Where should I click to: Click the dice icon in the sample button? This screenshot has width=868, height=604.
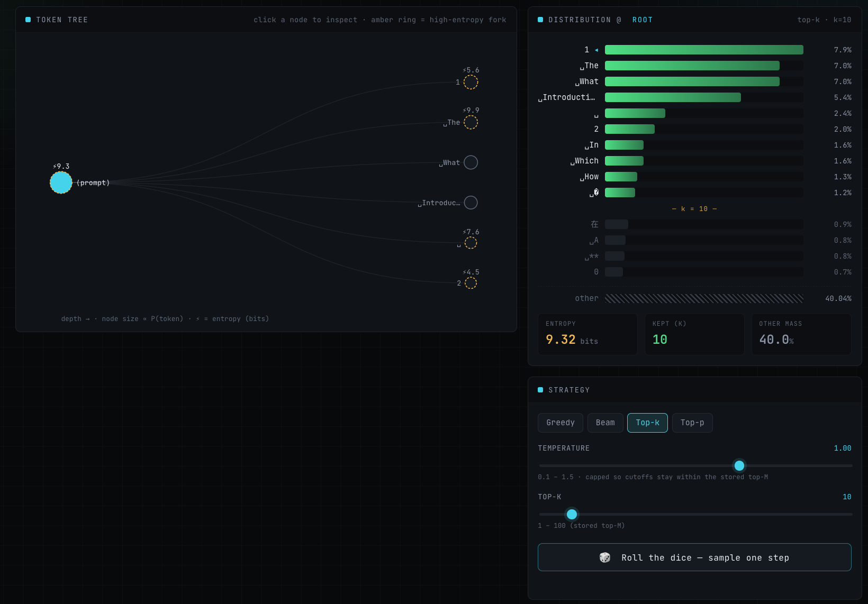click(x=604, y=557)
